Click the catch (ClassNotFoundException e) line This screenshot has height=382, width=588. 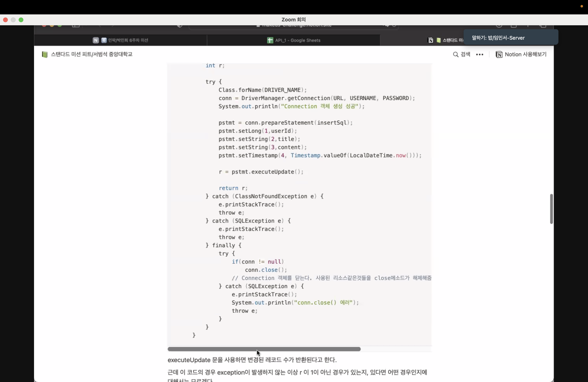pyautogui.click(x=264, y=196)
